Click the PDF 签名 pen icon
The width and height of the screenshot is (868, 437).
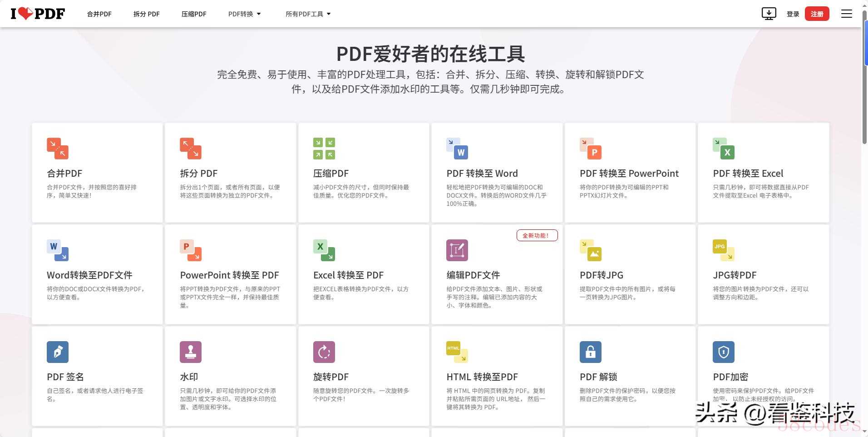pos(58,352)
